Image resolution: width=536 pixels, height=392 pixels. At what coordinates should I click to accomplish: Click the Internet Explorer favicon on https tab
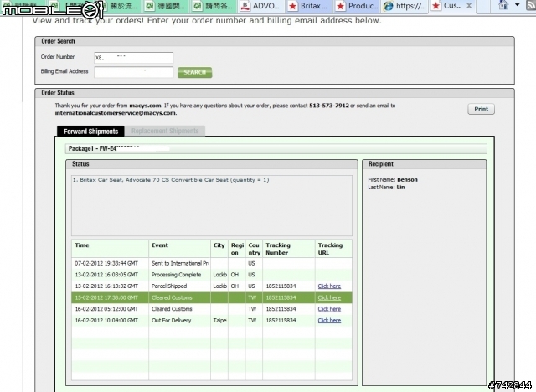(x=388, y=6)
